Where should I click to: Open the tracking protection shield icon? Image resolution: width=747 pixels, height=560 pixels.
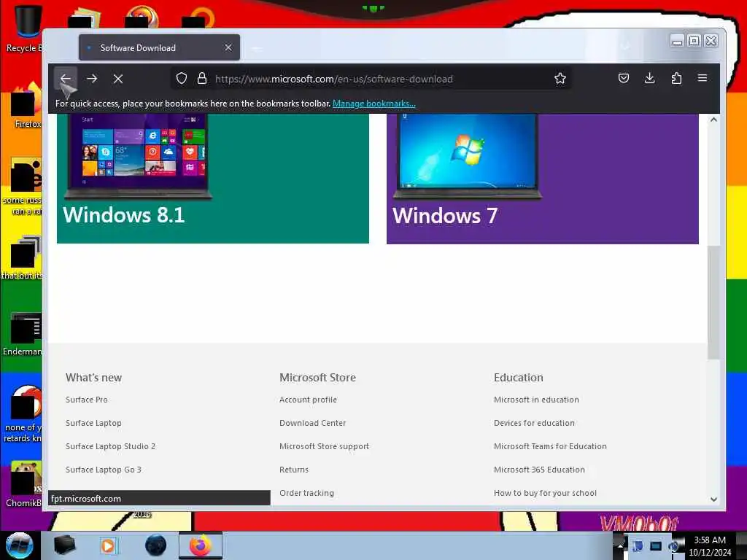click(182, 79)
